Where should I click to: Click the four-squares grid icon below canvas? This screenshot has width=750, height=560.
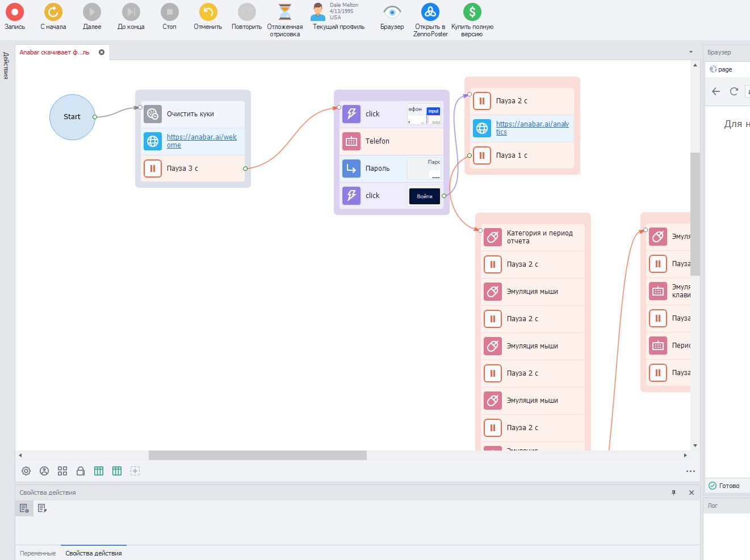pos(62,471)
